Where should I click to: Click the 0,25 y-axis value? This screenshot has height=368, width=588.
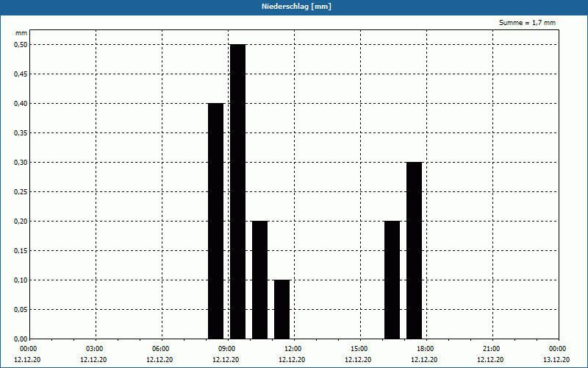[x=21, y=192]
